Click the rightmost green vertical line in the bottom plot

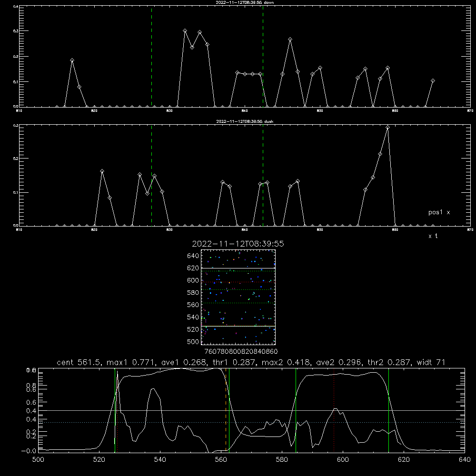point(388,410)
